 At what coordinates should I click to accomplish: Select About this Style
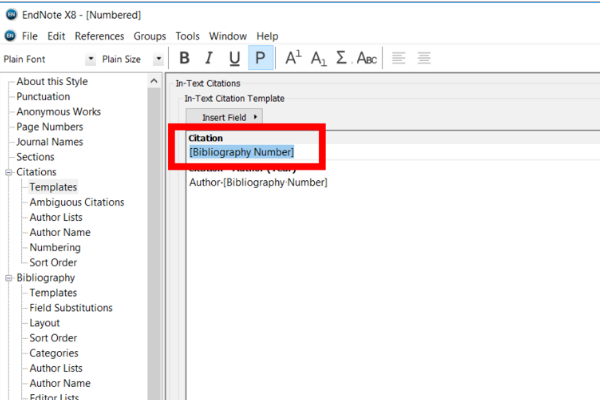52,81
